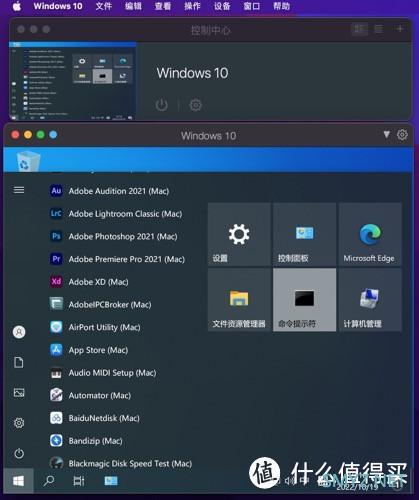Launch Bandizip (Mac) icon

pyautogui.click(x=56, y=440)
